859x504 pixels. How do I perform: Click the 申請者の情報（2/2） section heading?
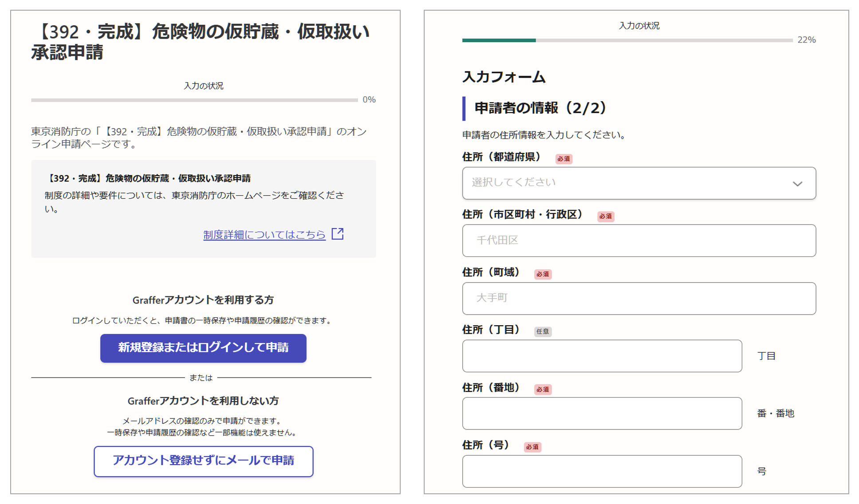[540, 108]
